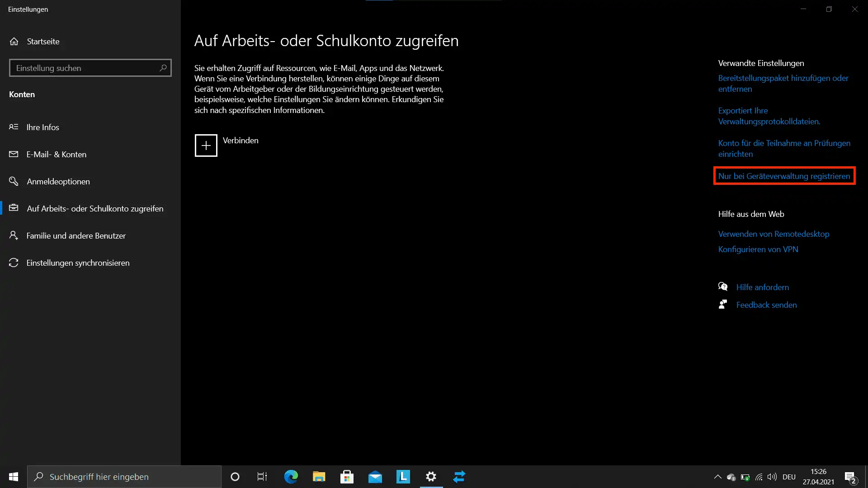
Task: Click the search magnifier icon in Einstellung suchen
Action: (163, 68)
